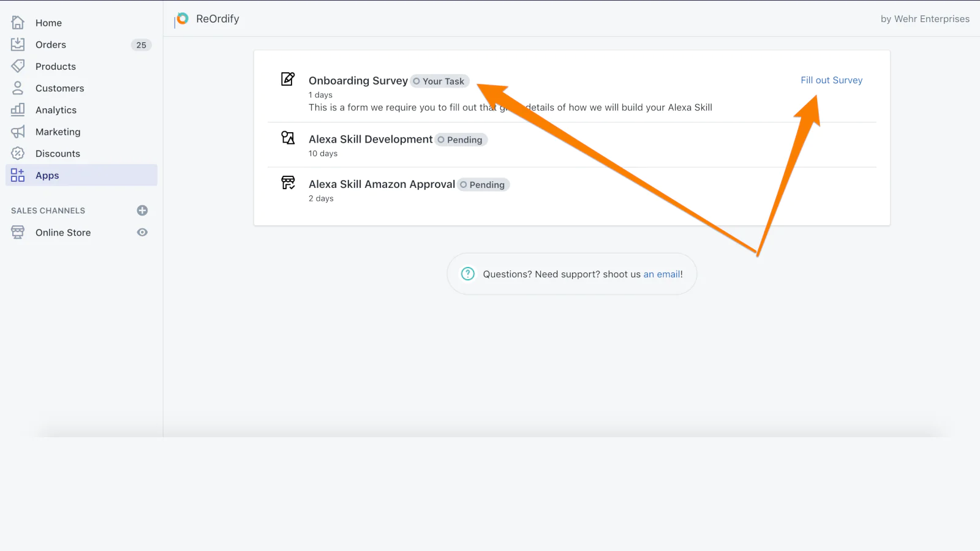The image size is (980, 551).
Task: Click the Amazon Approval store icon
Action: click(288, 182)
